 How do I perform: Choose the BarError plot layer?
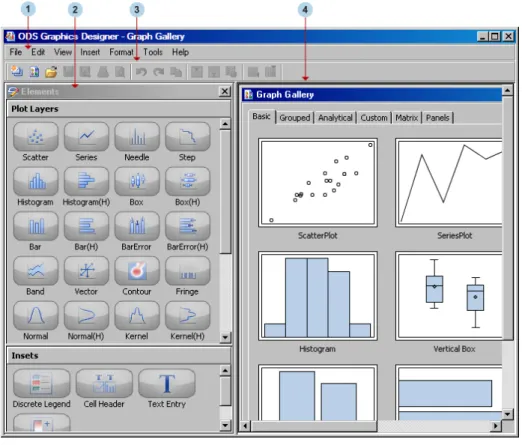coord(137,226)
